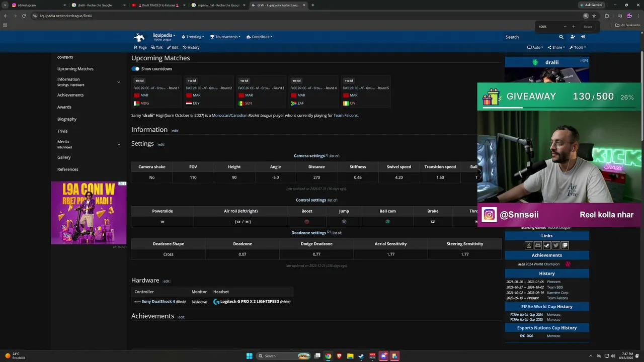
Task: Open the Edit page tab
Action: [x=173, y=47]
